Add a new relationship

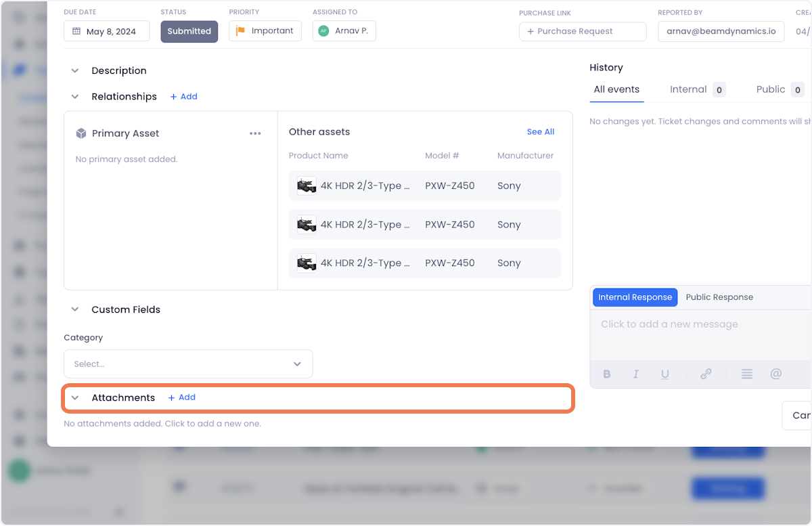184,97
